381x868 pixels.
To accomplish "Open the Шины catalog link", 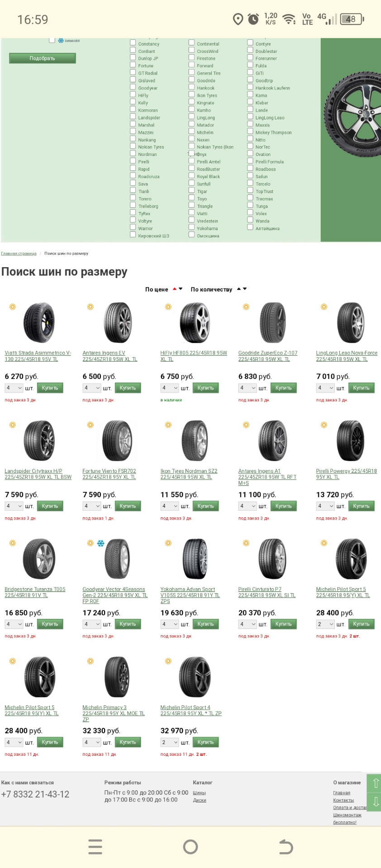I will point(199,793).
